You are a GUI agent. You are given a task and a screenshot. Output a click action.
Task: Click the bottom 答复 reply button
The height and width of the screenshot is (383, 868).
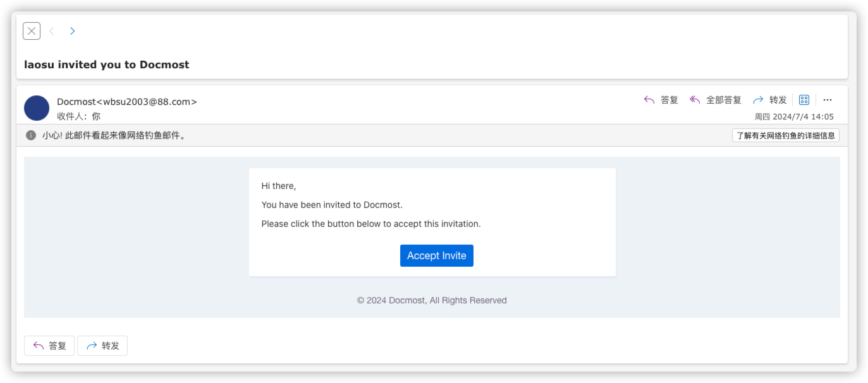click(49, 346)
